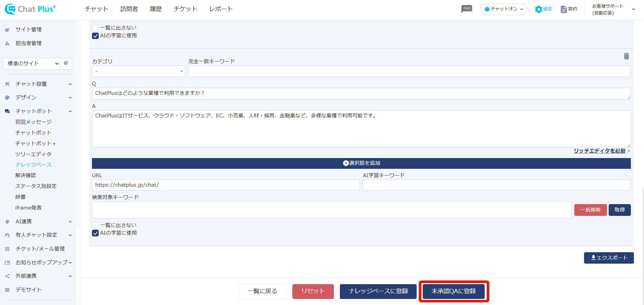This screenshot has width=644, height=305.
Task: Click the FAQ speech bubble icon
Action: coord(466,9)
